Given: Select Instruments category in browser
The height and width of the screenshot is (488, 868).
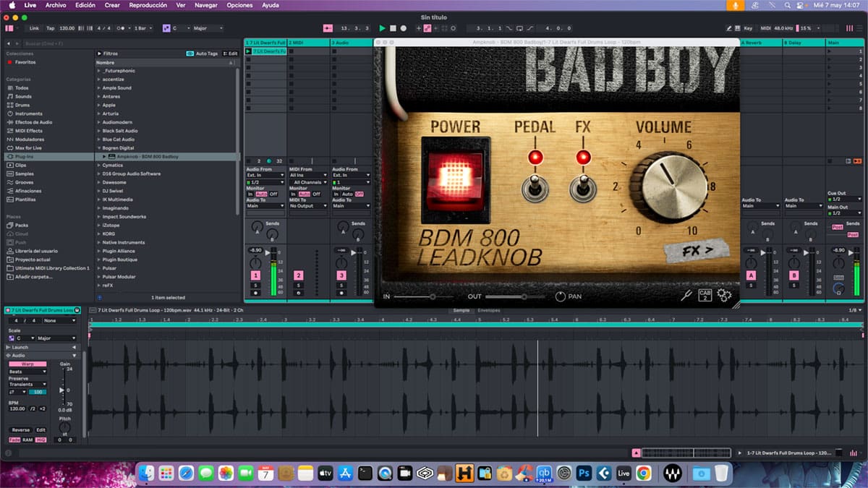Looking at the screenshot, I should coord(28,114).
